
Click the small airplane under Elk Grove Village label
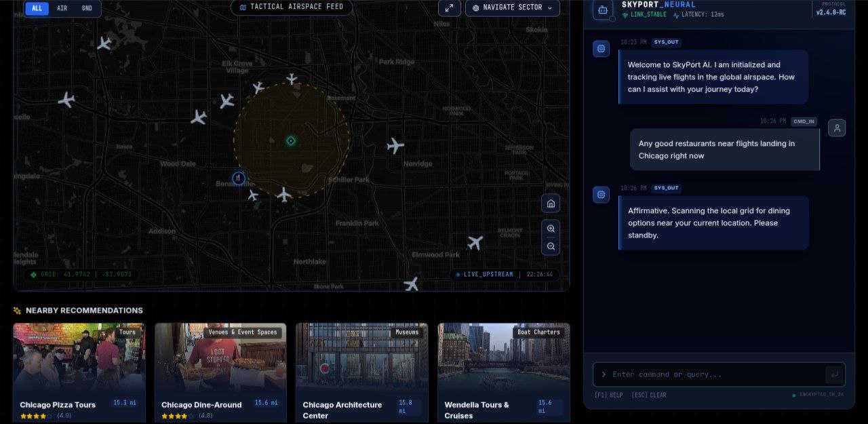(x=258, y=88)
